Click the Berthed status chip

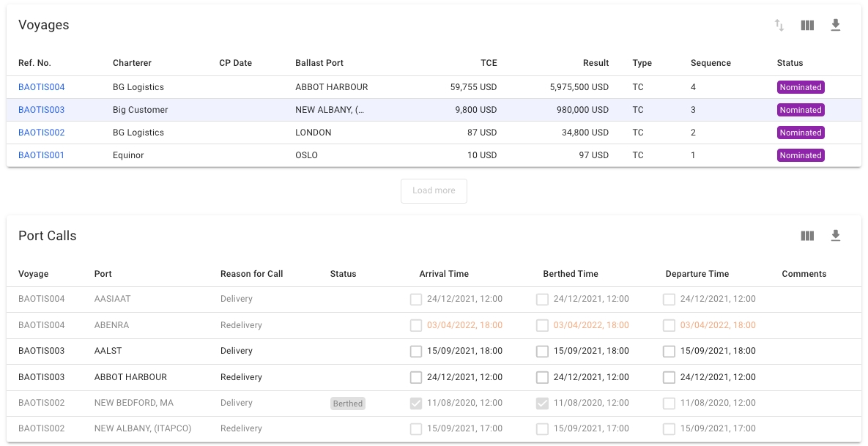pos(348,404)
